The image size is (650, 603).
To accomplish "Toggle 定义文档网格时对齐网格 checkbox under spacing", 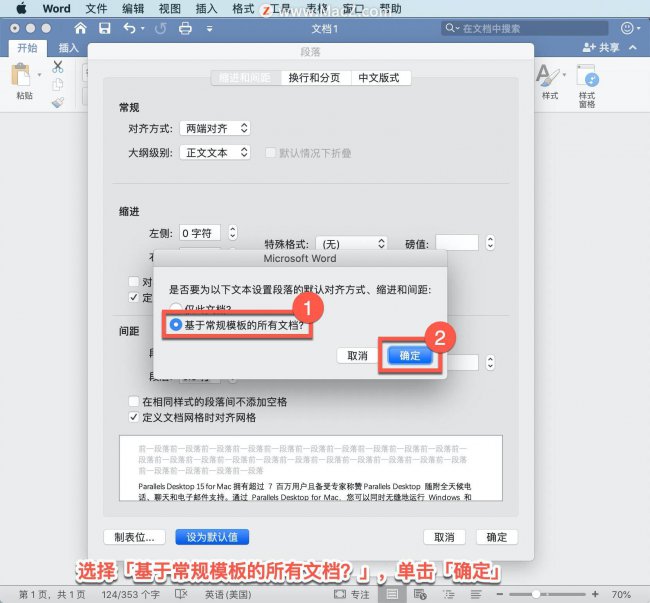I will (x=133, y=417).
